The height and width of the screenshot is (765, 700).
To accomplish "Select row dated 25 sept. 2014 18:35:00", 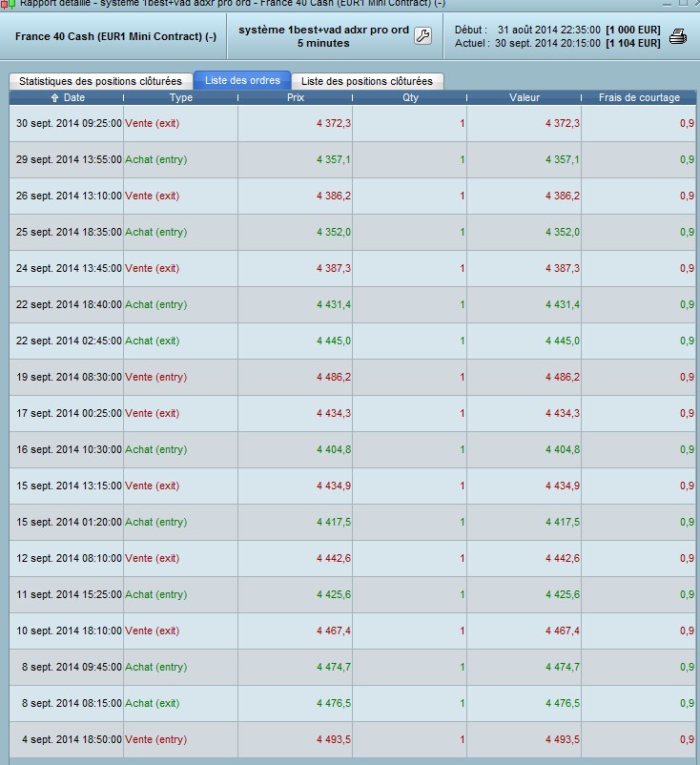I will click(352, 232).
